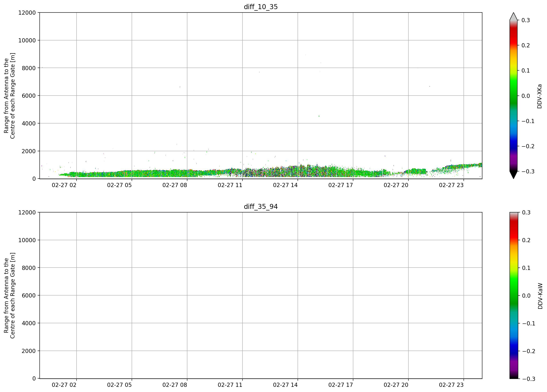Select the DDV-XKa colorbar label
Image resolution: width=547 pixels, height=392 pixels.
click(x=539, y=96)
